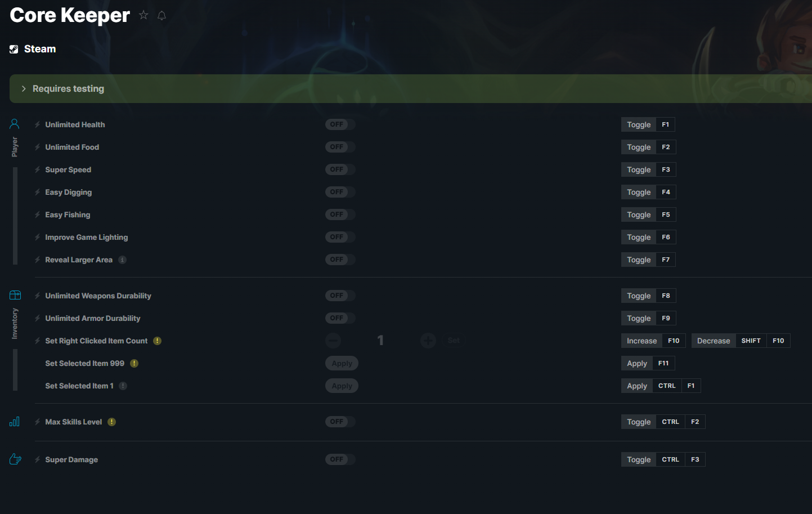Select the Inventory chest category icon
This screenshot has width=812, height=514.
coord(15,295)
